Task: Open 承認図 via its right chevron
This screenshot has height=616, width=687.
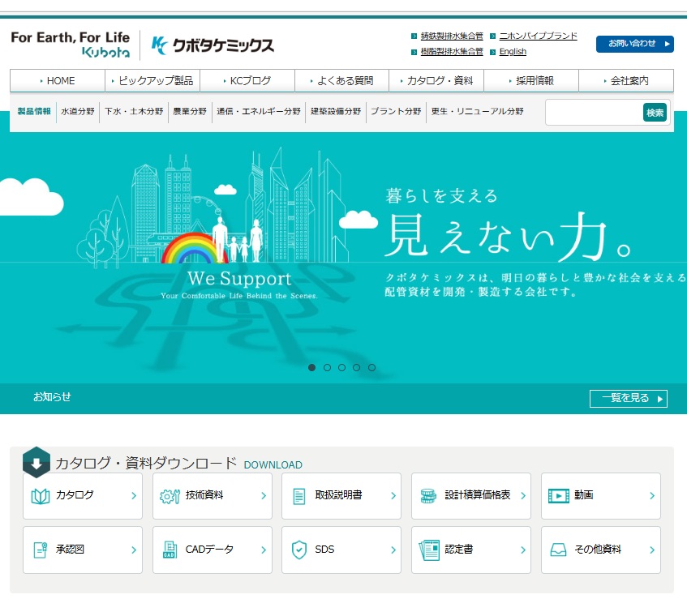Action: 134,550
